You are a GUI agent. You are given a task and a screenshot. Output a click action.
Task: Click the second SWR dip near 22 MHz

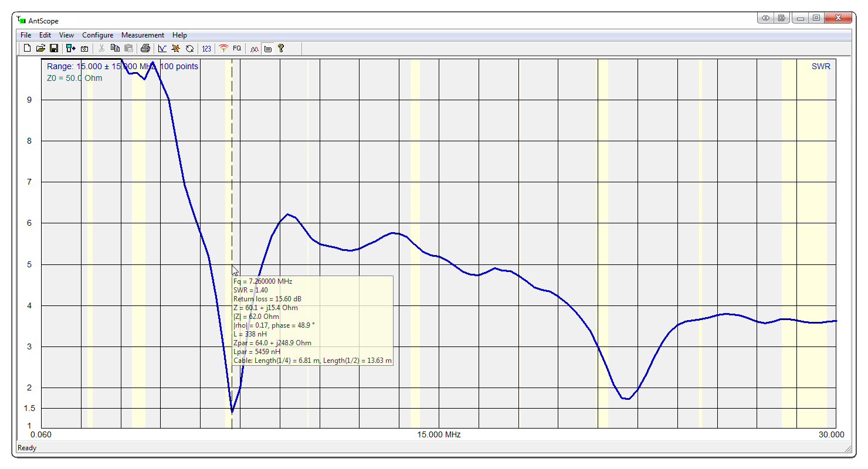(x=626, y=399)
